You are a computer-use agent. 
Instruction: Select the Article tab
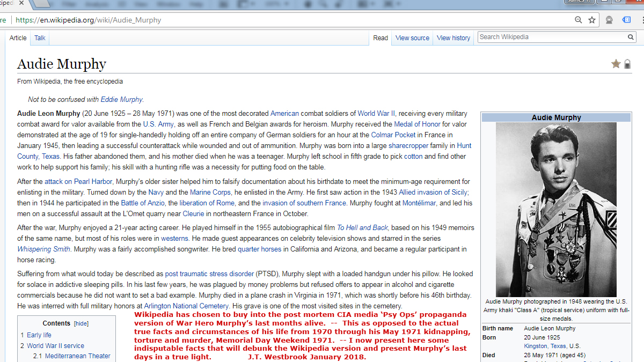pos(18,38)
